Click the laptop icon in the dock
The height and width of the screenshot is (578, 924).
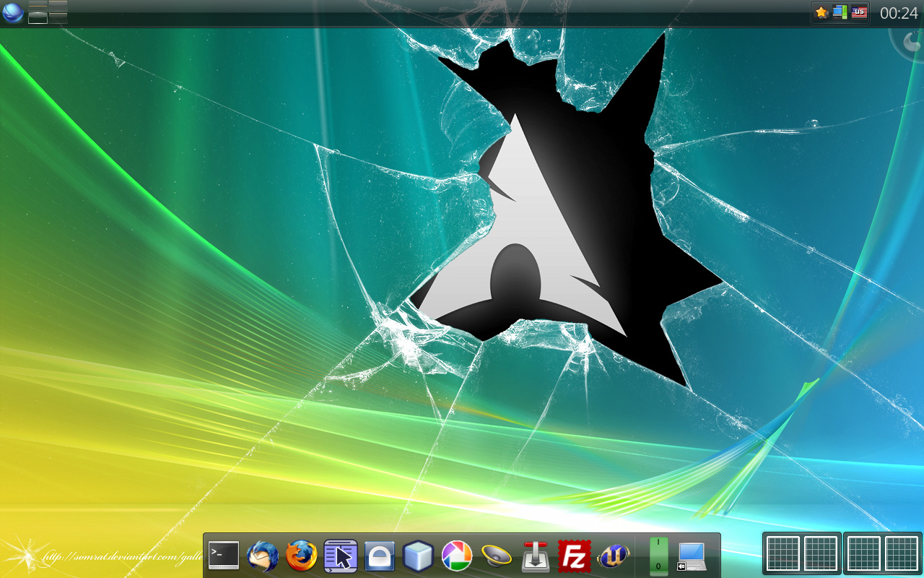(692, 556)
